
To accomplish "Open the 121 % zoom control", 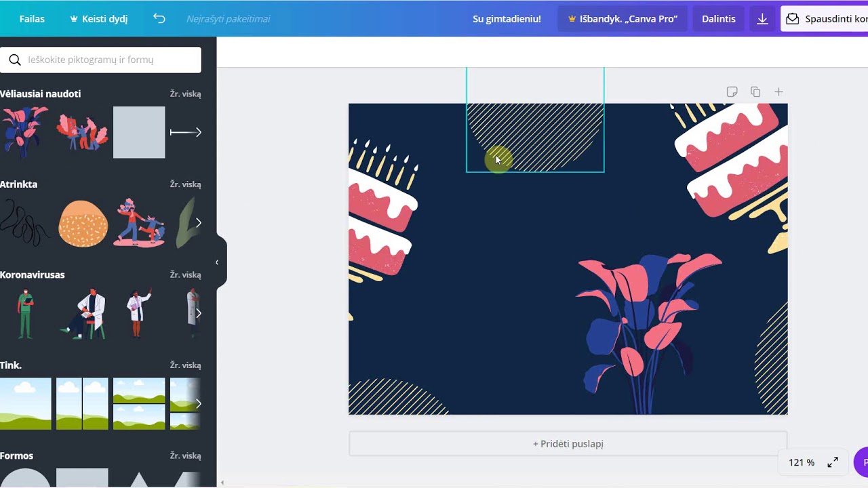I will click(x=802, y=462).
